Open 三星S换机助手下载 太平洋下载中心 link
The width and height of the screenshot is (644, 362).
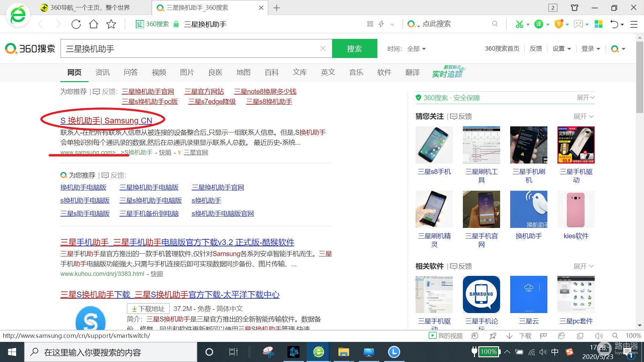[x=170, y=295]
